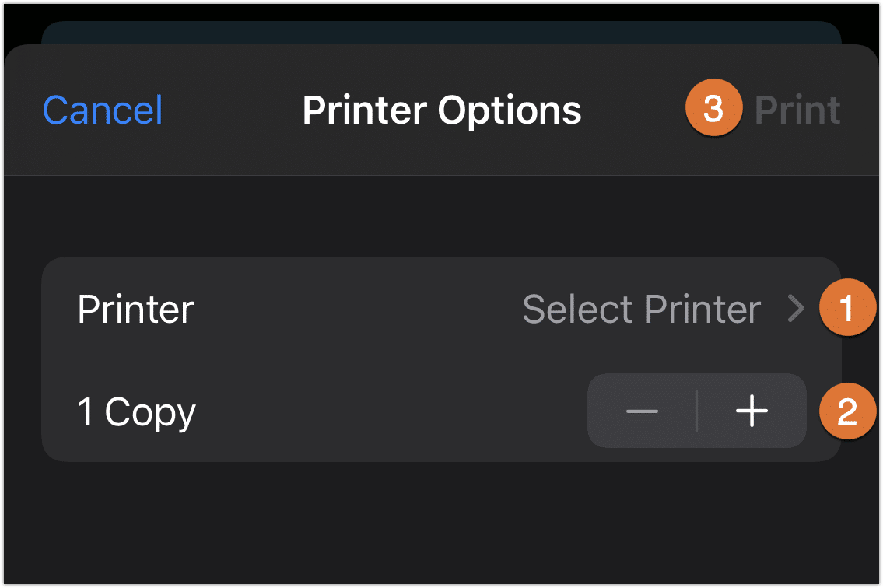Screen dimensions: 883x588
Task: Tap the plus icon to add a copy
Action: pos(752,411)
